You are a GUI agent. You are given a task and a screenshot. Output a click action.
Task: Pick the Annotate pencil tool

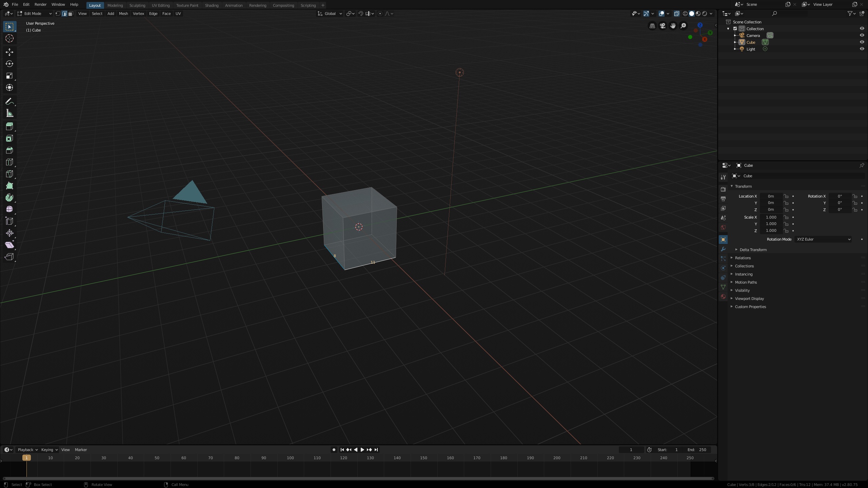pos(9,102)
